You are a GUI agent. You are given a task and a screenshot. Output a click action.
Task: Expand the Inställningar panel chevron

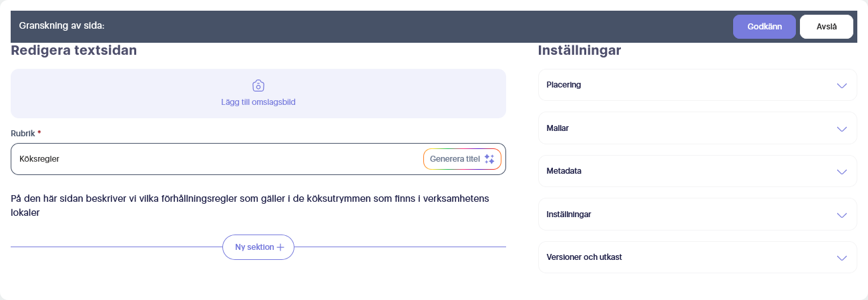(x=841, y=214)
